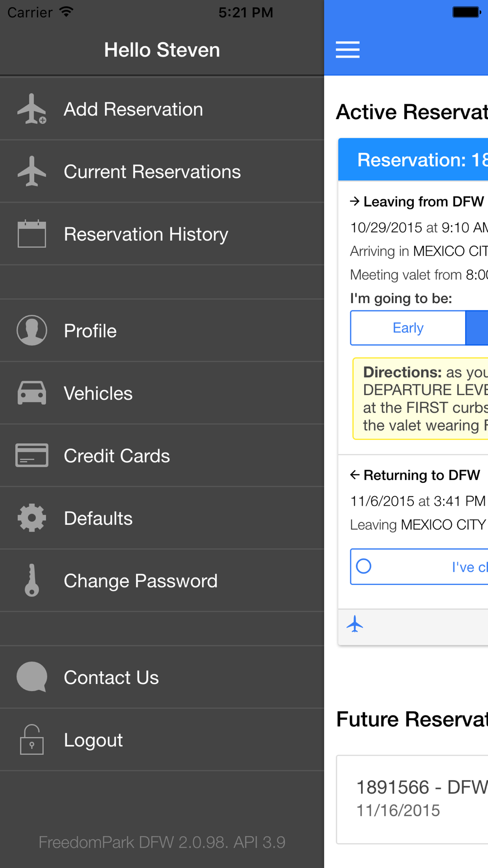Image resolution: width=488 pixels, height=868 pixels.
Task: Open the Reservation History calendar icon
Action: coord(32,234)
